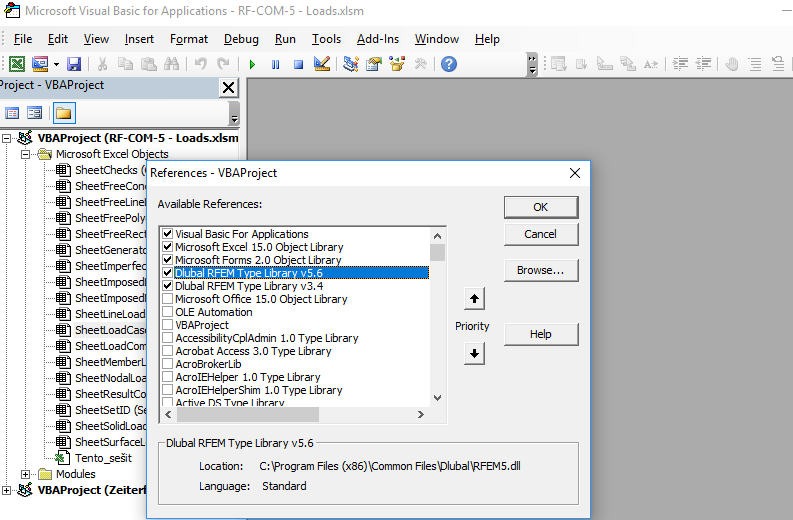Image resolution: width=793 pixels, height=520 pixels.
Task: Run the macro with the green play icon
Action: (252, 64)
